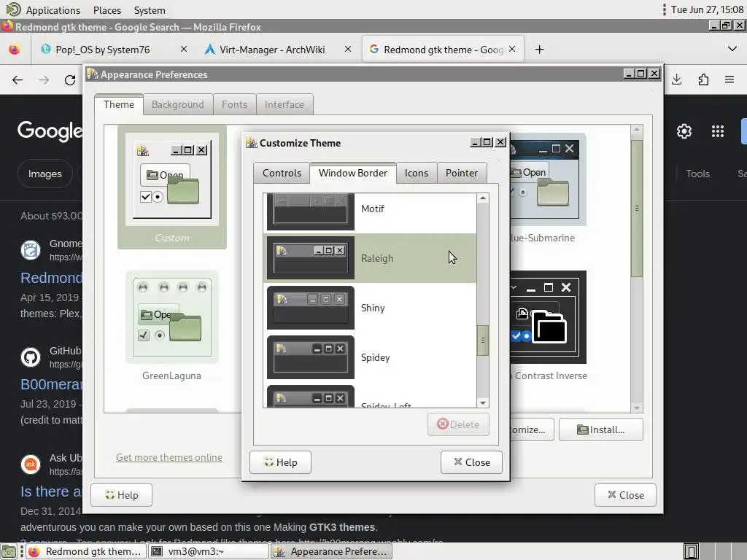Switch to vm3@vm3:~ terminal taskbar entry
This screenshot has width=747, height=560.
tap(209, 551)
